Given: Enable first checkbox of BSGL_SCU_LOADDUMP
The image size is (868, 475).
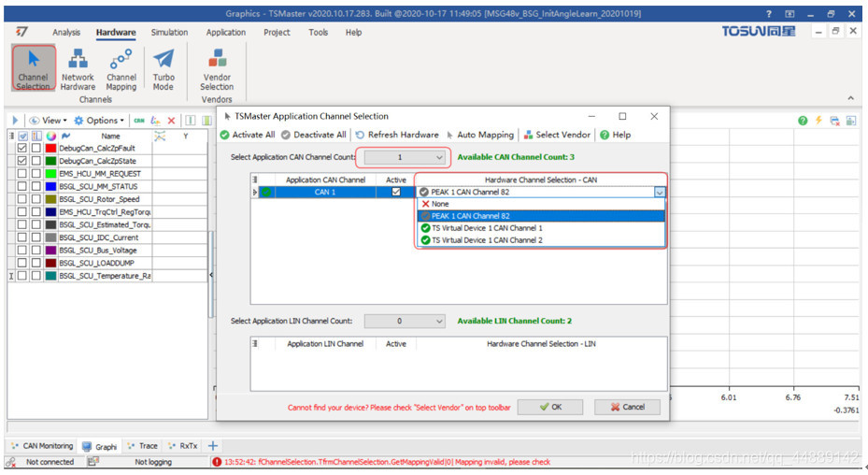Looking at the screenshot, I should pyautogui.click(x=22, y=263).
